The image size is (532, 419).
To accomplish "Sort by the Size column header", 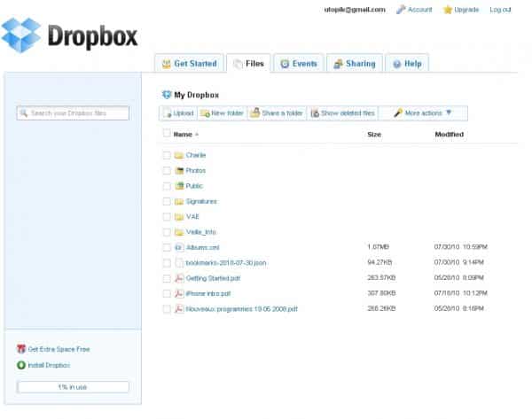I will 374,135.
